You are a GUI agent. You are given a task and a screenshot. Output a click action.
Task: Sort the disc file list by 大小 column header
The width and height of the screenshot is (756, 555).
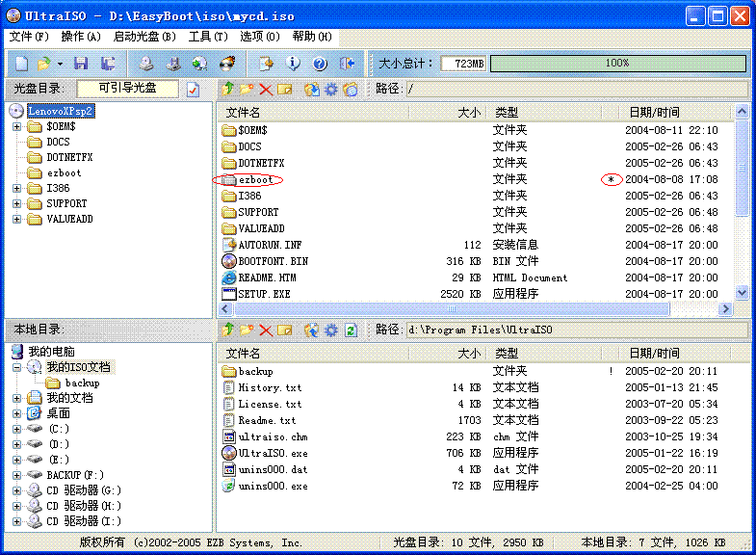tap(447, 113)
